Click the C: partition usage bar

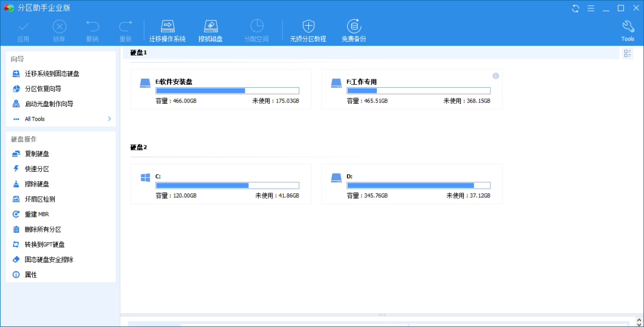coord(227,186)
